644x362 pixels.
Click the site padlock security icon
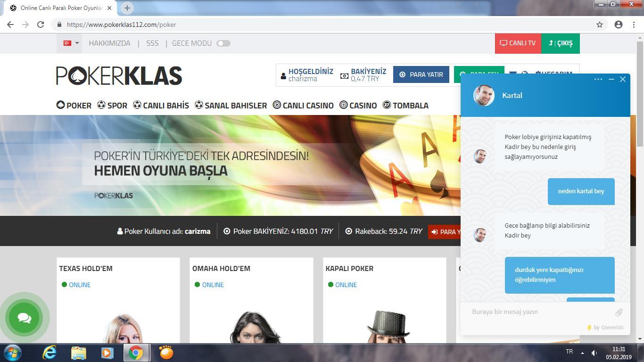point(59,25)
